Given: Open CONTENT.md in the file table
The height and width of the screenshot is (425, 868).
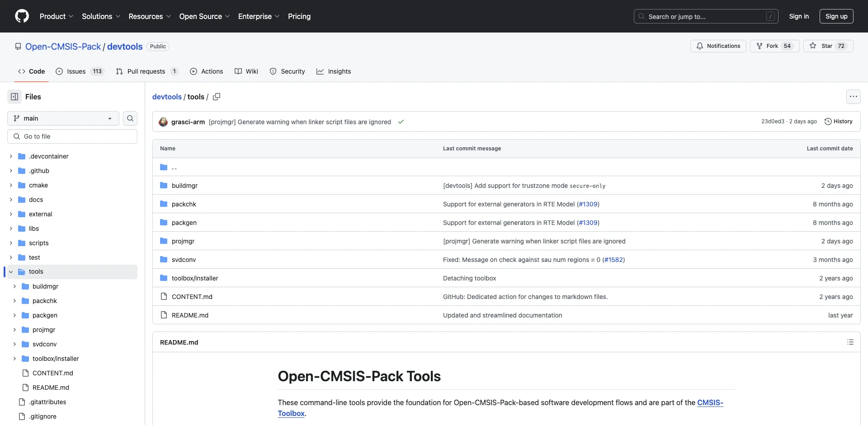Looking at the screenshot, I should (192, 297).
